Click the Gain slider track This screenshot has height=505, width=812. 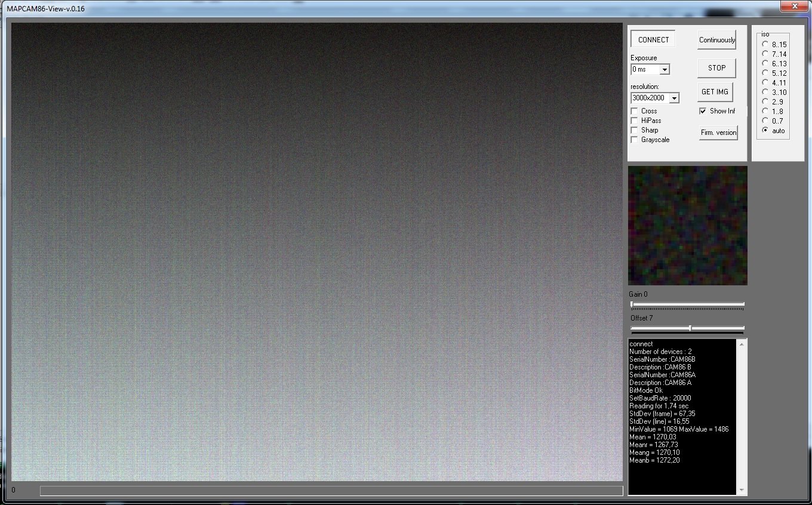click(x=688, y=304)
